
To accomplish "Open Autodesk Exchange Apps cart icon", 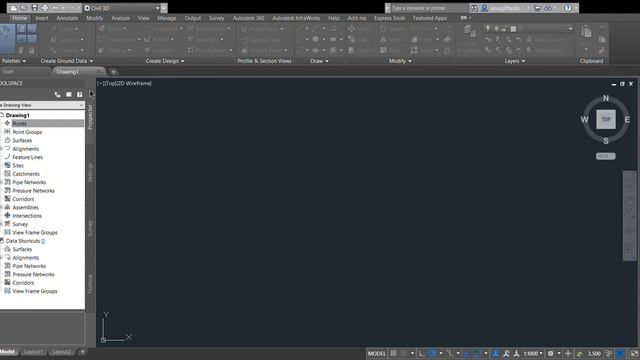I will (537, 8).
